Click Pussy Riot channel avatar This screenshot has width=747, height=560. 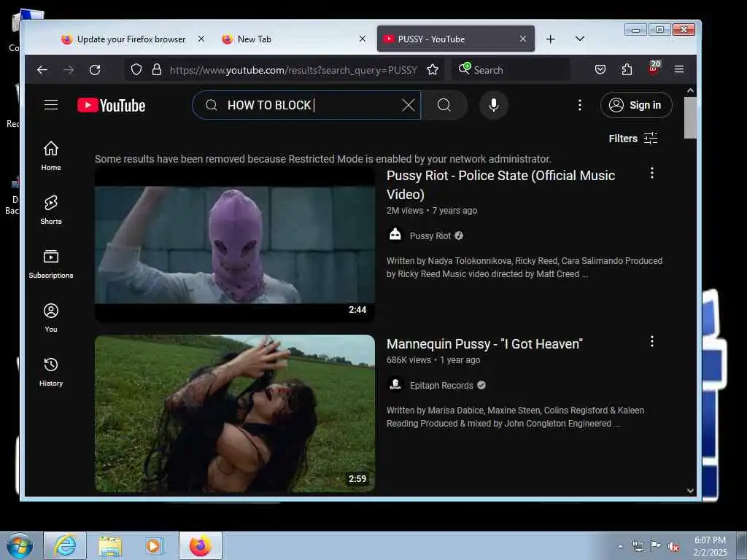(395, 236)
